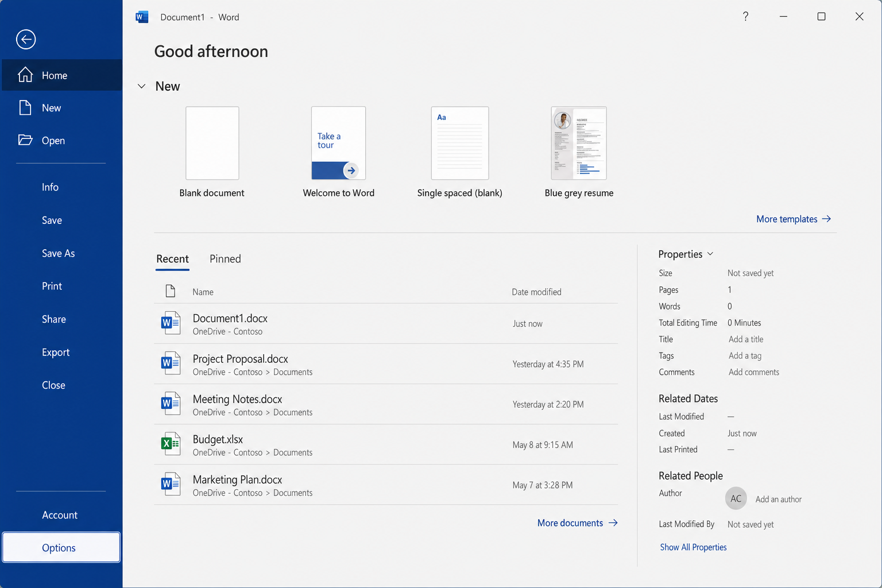This screenshot has height=588, width=882.
Task: Open Project Proposal.docx from recent list
Action: pyautogui.click(x=386, y=363)
